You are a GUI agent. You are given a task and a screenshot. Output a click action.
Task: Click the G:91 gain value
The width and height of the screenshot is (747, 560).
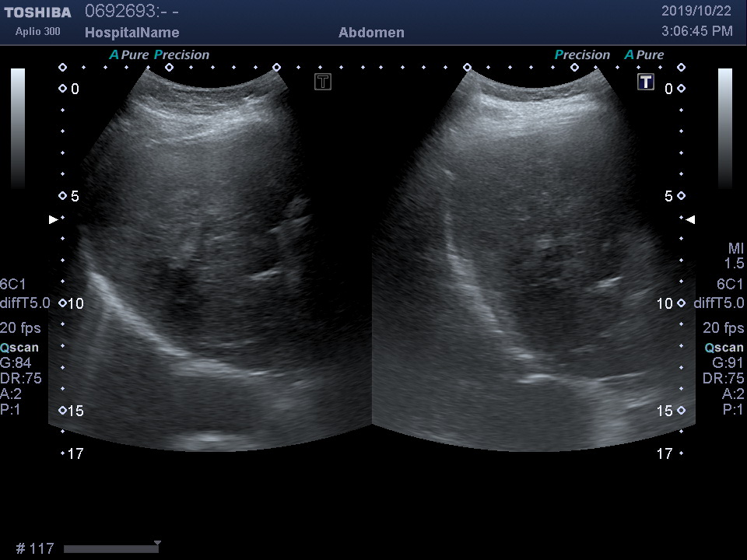pyautogui.click(x=728, y=363)
